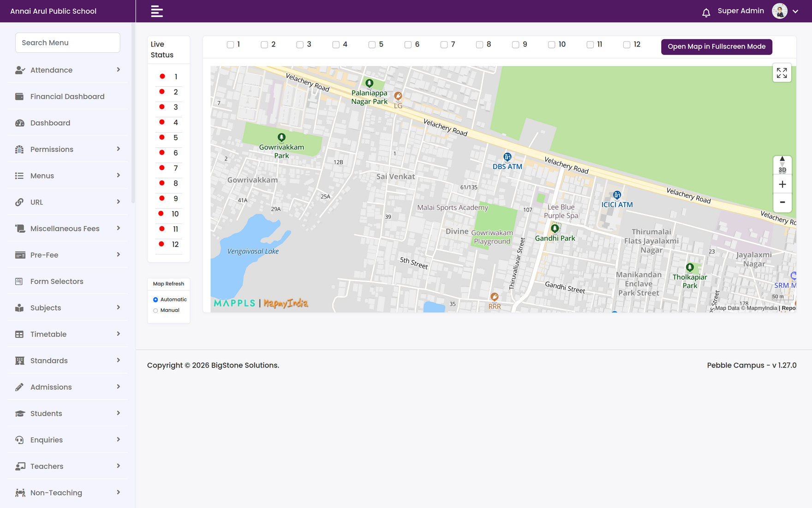The height and width of the screenshot is (508, 812).
Task: Click the Teachers sidebar icon
Action: [20, 466]
